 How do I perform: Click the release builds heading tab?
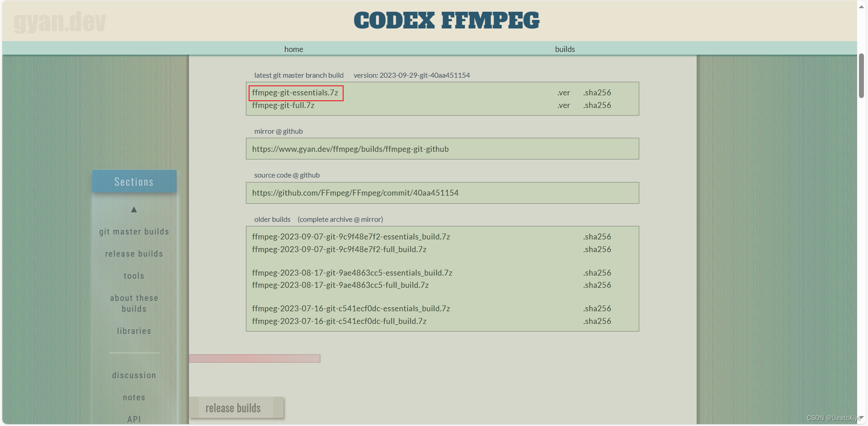coord(236,408)
